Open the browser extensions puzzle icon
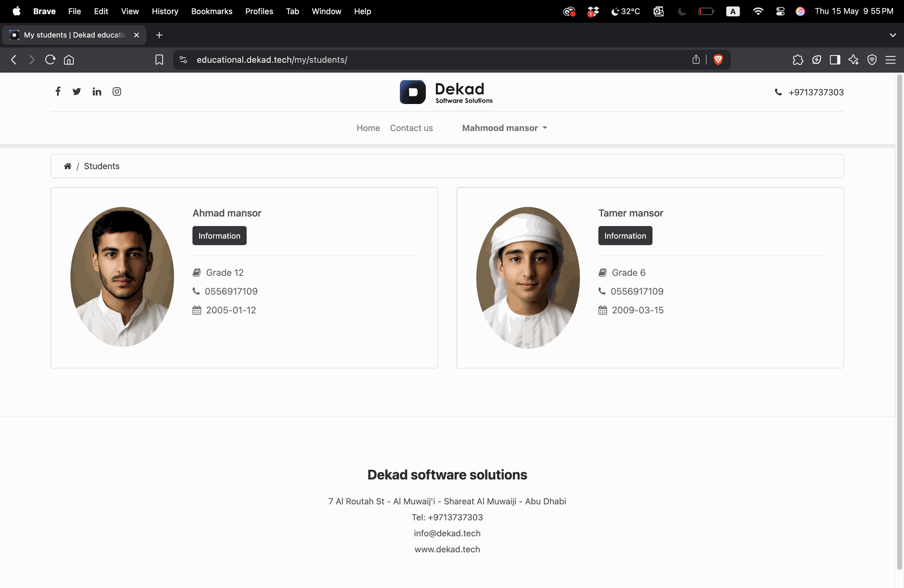 [x=798, y=60]
